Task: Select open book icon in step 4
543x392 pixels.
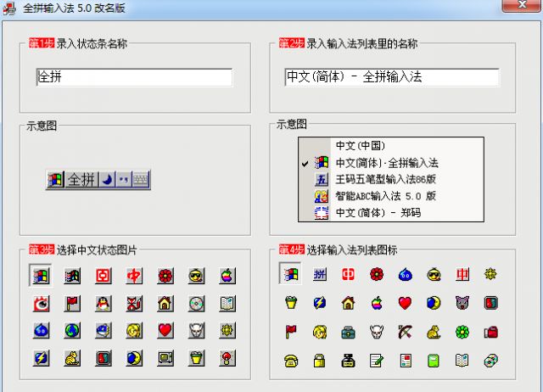Action: (462, 360)
